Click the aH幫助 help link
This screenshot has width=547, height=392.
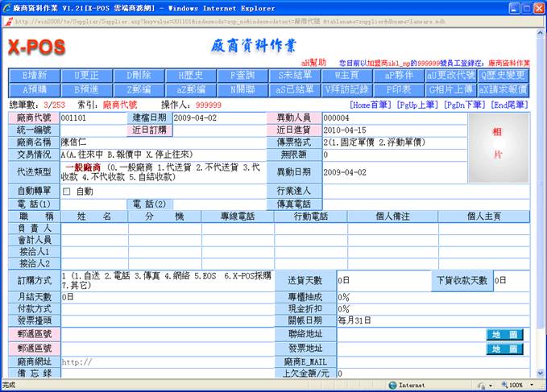(x=313, y=62)
